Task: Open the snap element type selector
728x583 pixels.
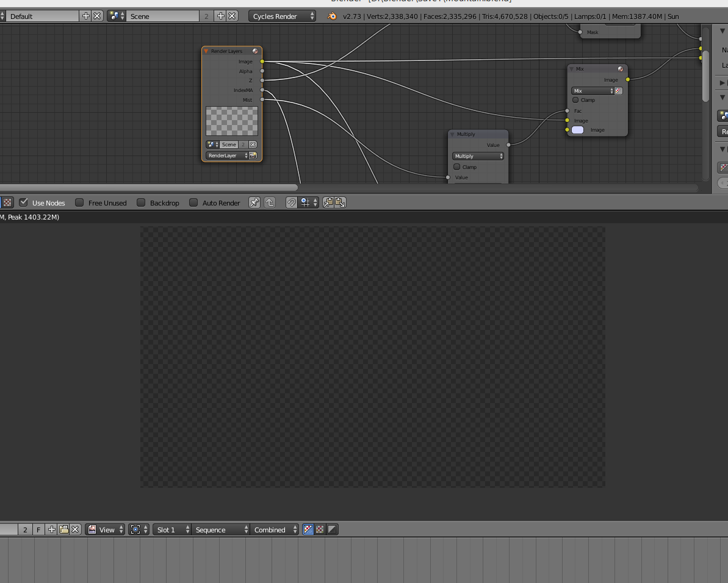Action: [309, 202]
